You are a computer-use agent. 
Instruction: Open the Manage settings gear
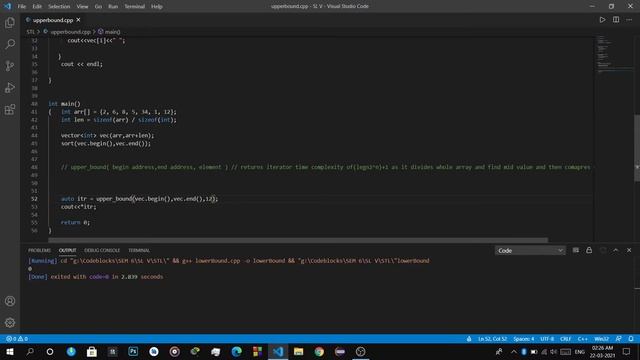10,322
